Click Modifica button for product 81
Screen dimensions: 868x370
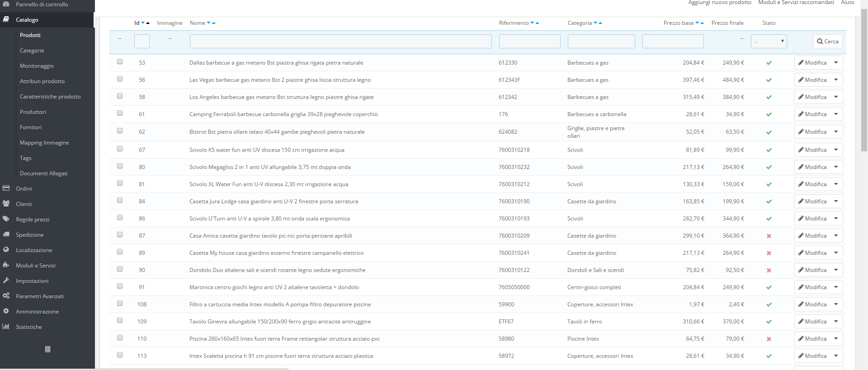coord(812,184)
